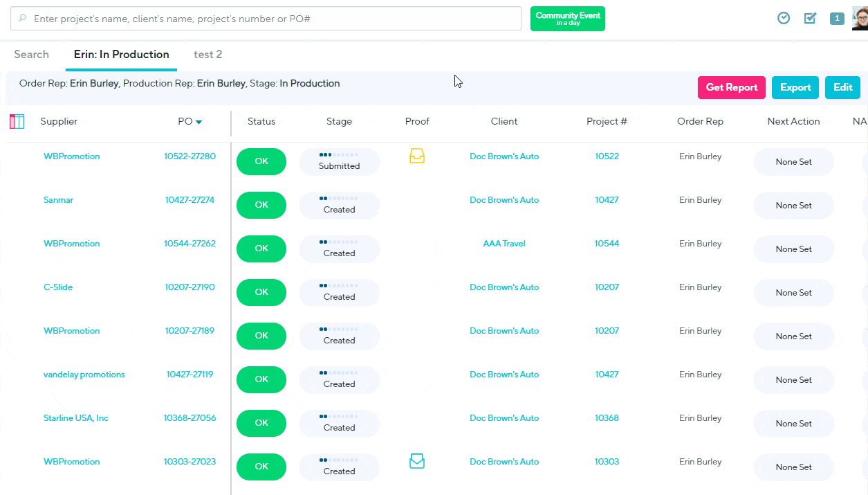Sort by PO using the column arrow
The image size is (868, 495).
click(x=199, y=123)
